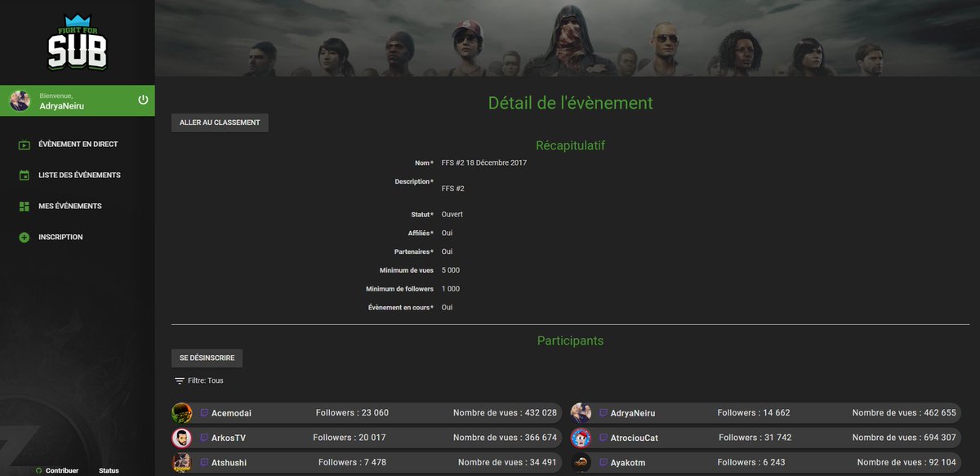
Task: Click the filter lines icon
Action: [x=180, y=381]
